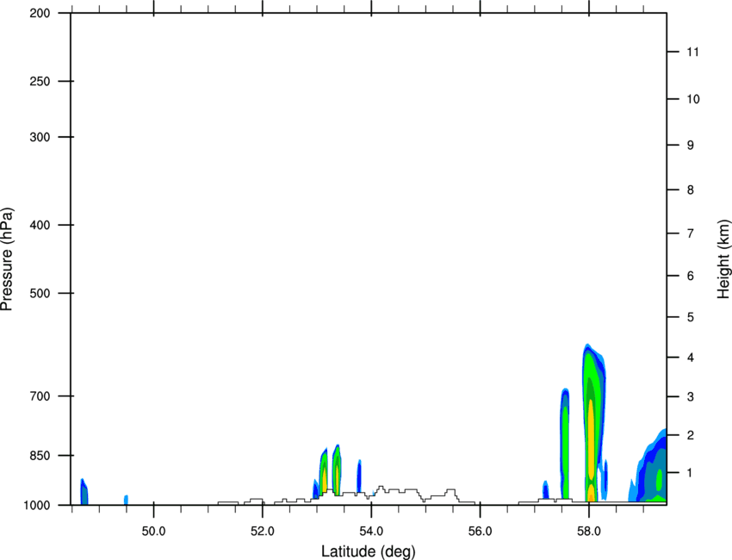Click the Pressure (hPa) axis title
Image resolution: width=732 pixels, height=560 pixels.
coord(7,259)
